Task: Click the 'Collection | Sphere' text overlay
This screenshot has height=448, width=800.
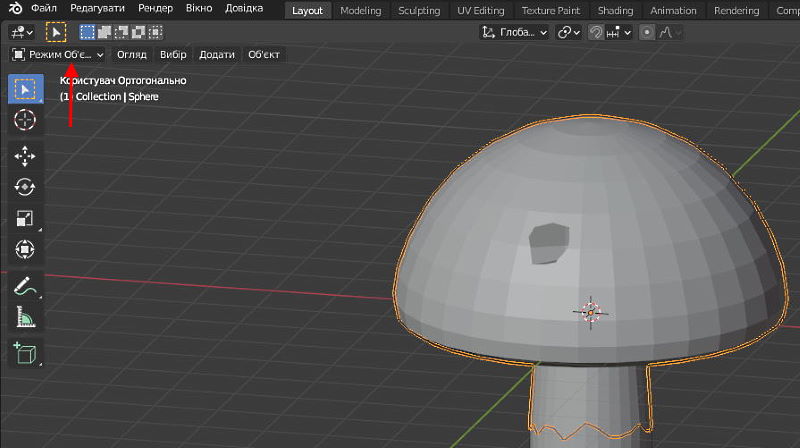Action: coord(117,96)
